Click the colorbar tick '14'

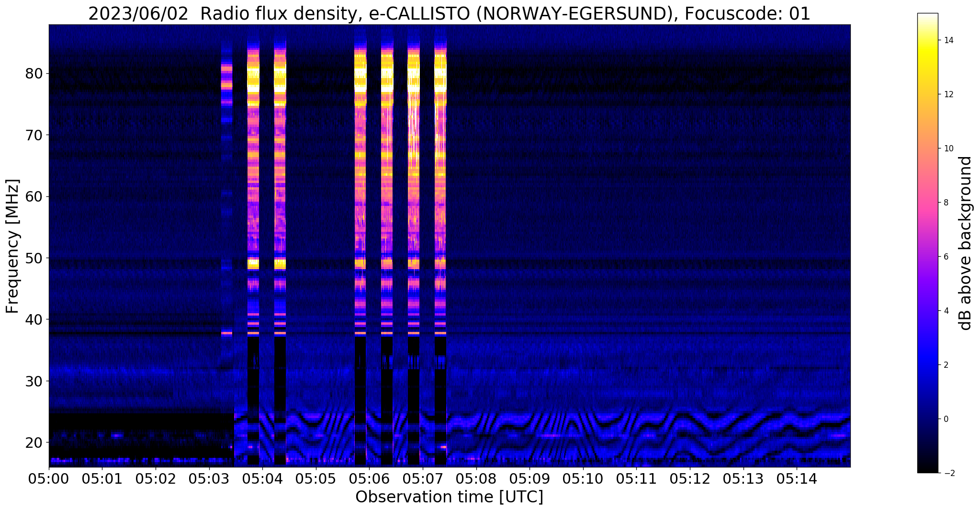point(948,40)
